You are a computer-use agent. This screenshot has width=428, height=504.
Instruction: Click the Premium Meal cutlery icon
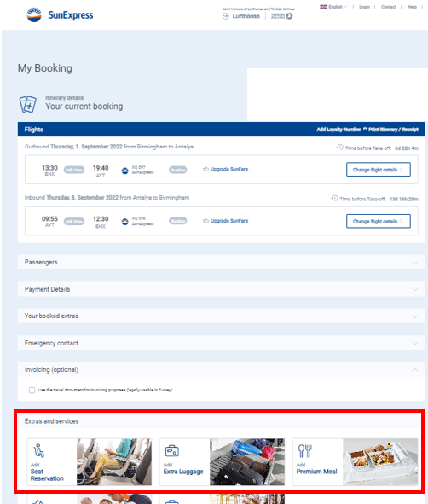[304, 450]
